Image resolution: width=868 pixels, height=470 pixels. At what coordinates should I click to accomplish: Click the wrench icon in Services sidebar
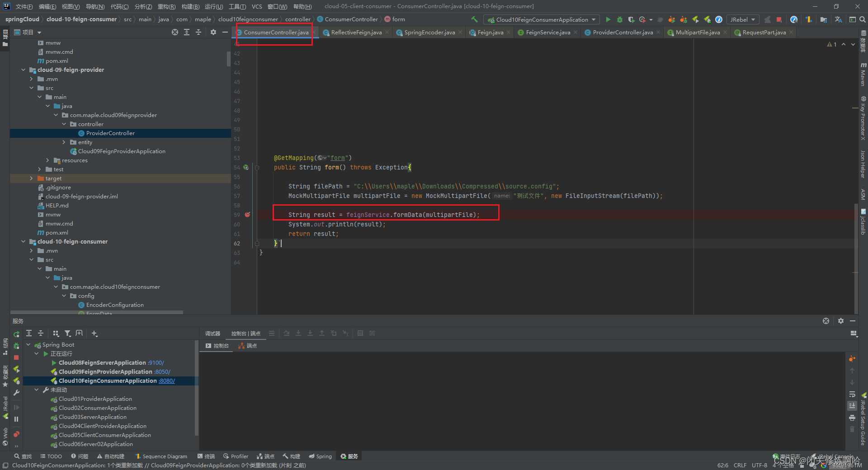coord(16,393)
